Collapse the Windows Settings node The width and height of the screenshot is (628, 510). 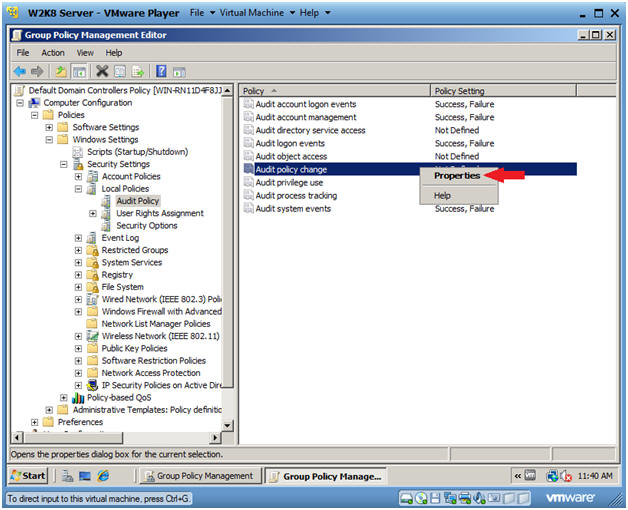(49, 140)
